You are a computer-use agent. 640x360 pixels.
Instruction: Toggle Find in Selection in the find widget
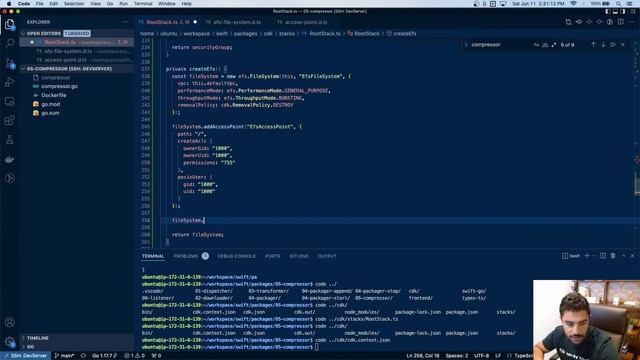pos(613,44)
